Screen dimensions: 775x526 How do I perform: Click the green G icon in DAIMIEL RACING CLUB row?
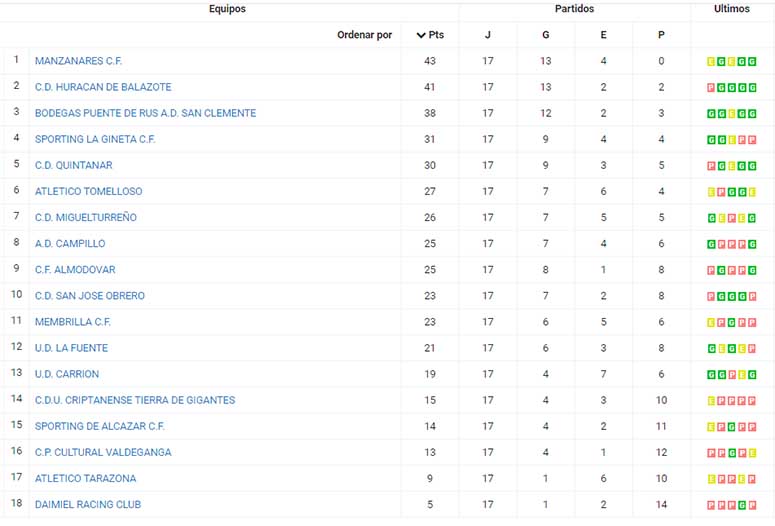tap(742, 506)
